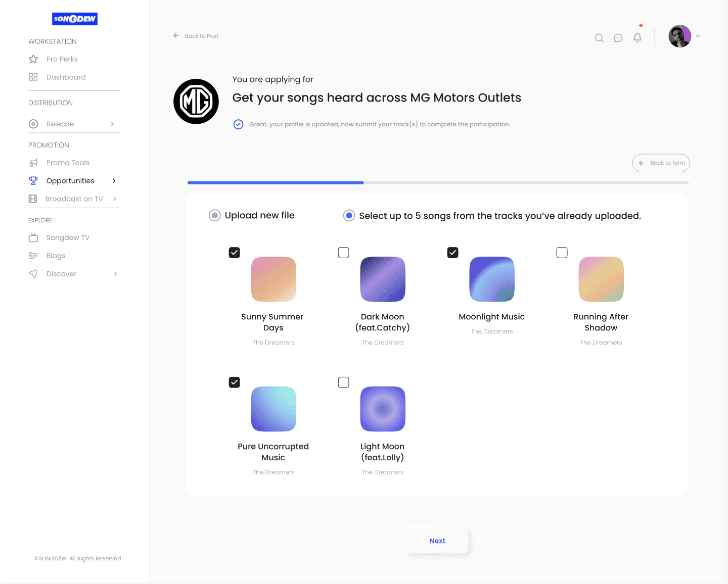Screen dimensions: 728x584
Task: Click the Release sidebar label
Action: point(60,124)
